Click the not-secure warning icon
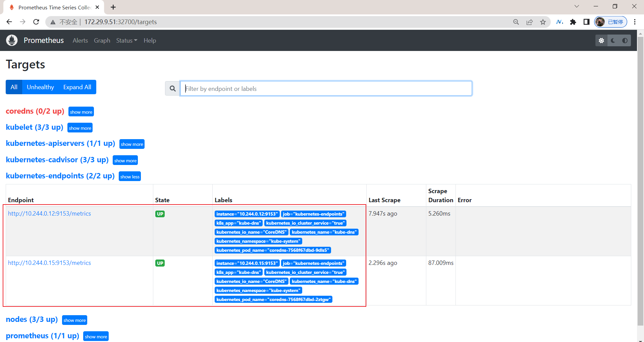 point(53,22)
